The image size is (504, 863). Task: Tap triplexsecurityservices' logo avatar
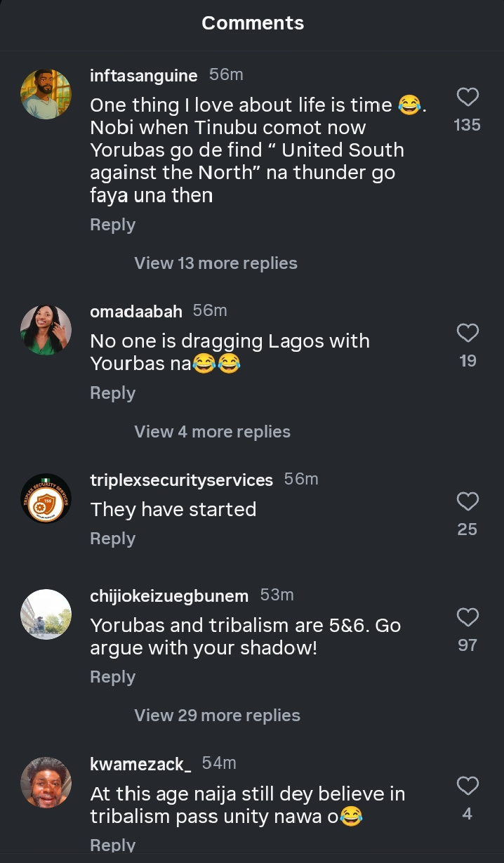pos(46,499)
